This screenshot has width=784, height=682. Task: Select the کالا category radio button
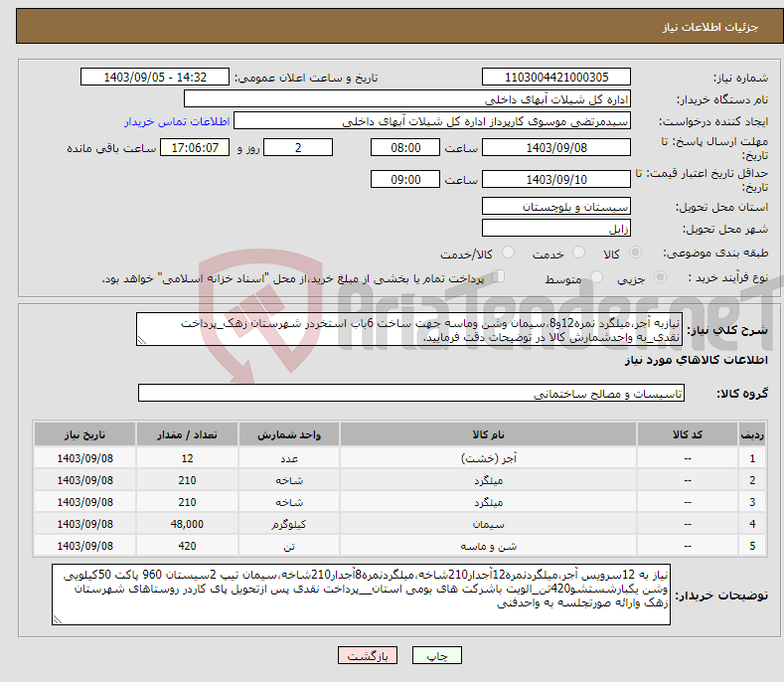pyautogui.click(x=635, y=253)
